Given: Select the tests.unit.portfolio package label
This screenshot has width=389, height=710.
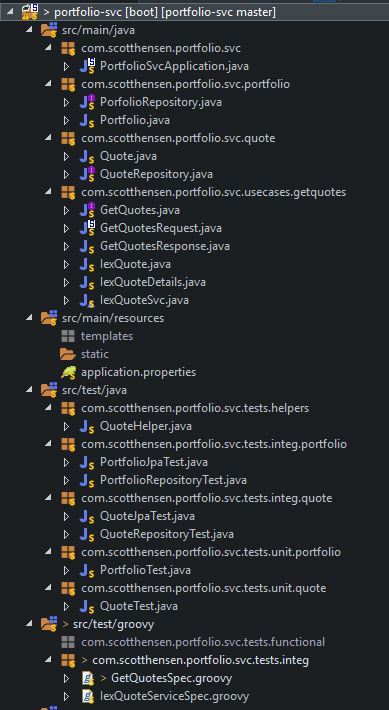Looking at the screenshot, I should pyautogui.click(x=211, y=552).
